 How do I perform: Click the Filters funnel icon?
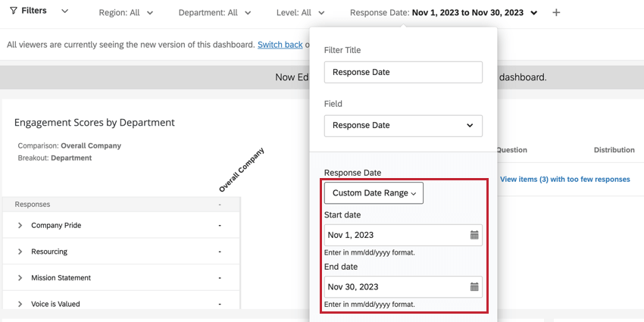14,11
